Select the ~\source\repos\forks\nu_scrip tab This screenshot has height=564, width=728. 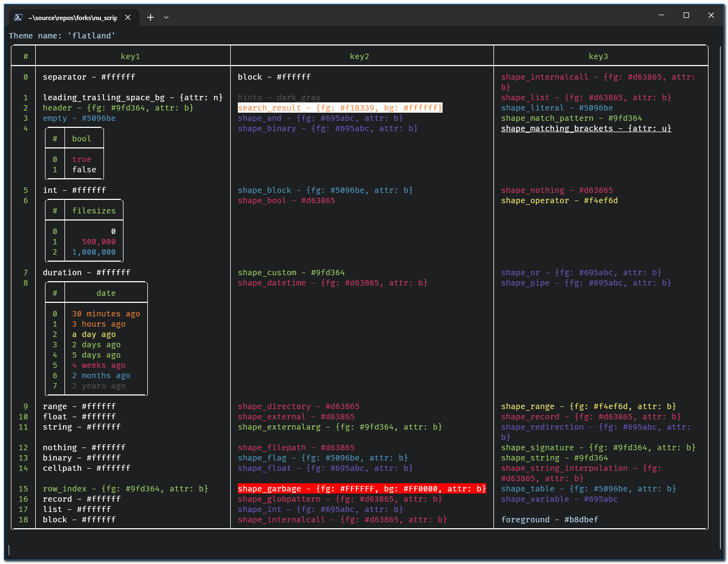[x=73, y=17]
